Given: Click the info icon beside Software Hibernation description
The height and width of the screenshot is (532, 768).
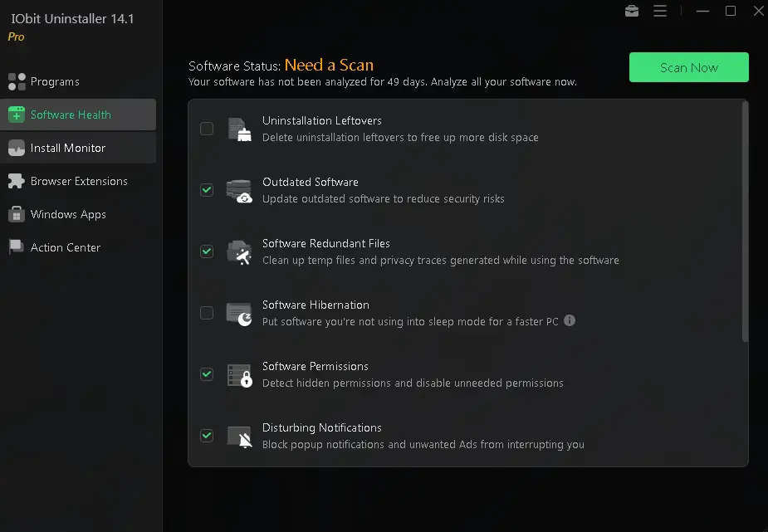Looking at the screenshot, I should click(570, 320).
